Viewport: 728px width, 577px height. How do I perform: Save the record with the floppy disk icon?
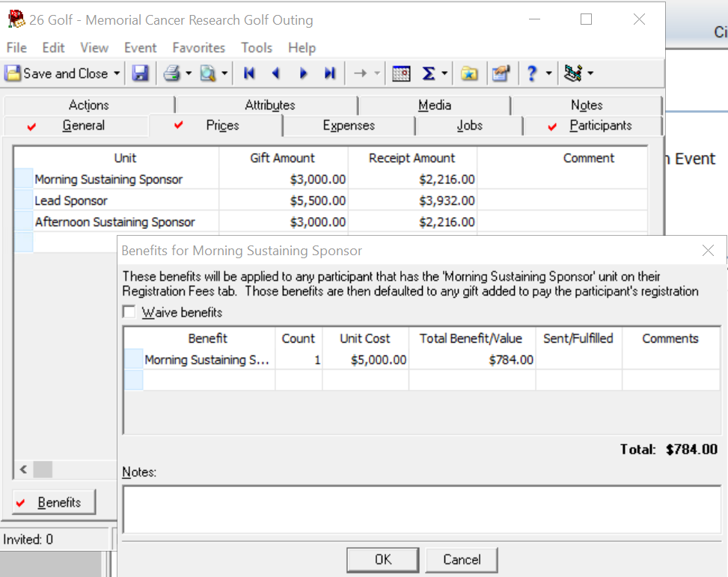[140, 73]
